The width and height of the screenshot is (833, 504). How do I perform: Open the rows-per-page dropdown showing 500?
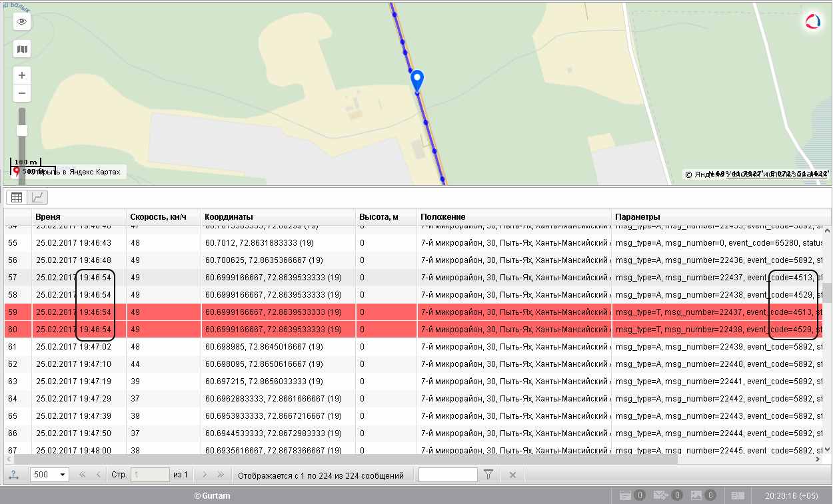[x=49, y=475]
